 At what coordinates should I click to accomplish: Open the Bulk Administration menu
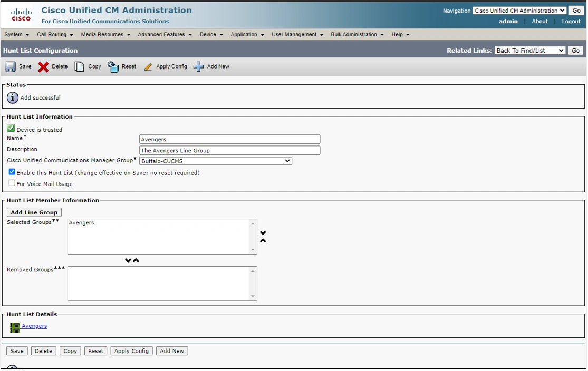pos(358,34)
